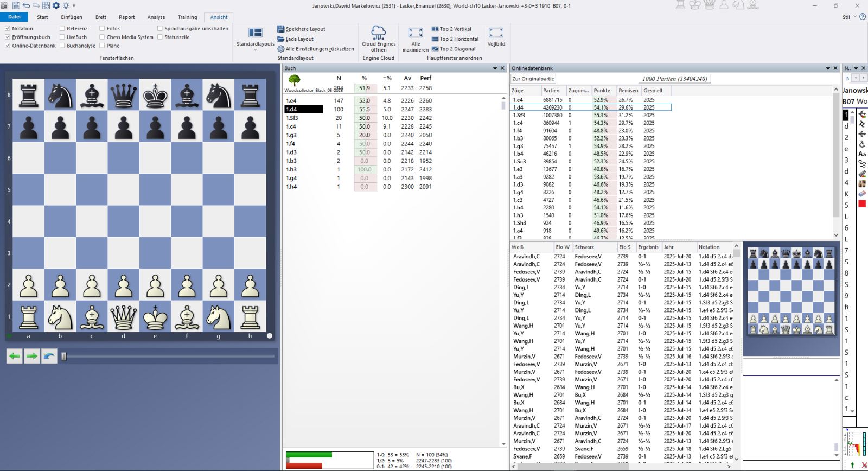Disable the Notation checkbox
Image resolution: width=868 pixels, height=471 pixels.
[8, 28]
